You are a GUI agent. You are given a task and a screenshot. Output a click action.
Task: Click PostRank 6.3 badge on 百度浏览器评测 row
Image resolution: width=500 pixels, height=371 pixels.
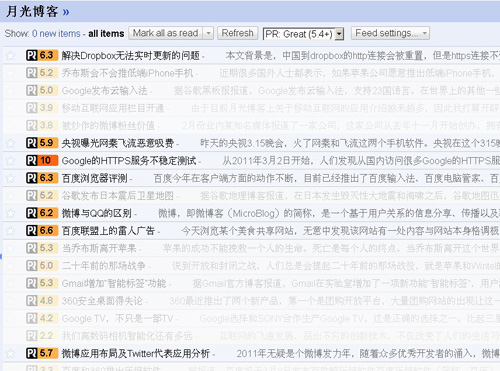pos(42,178)
